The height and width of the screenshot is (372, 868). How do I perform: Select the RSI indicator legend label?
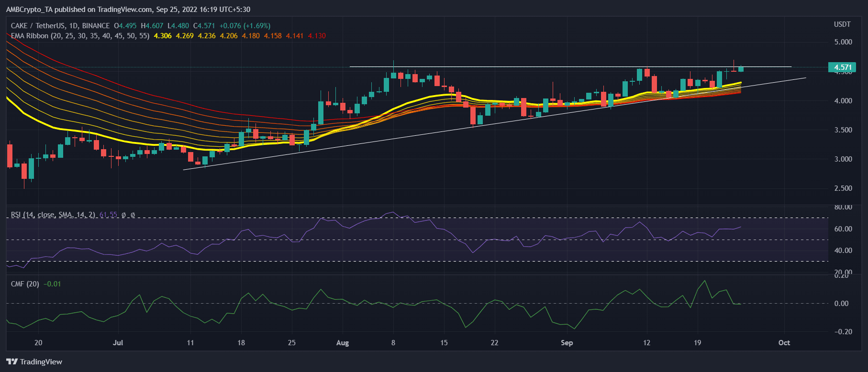coord(53,215)
